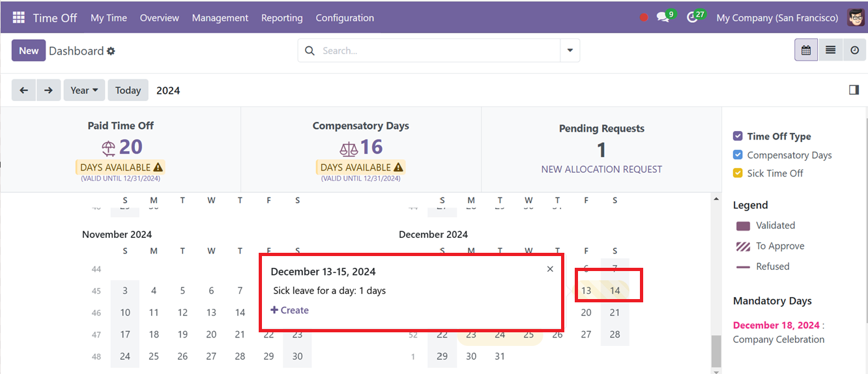This screenshot has height=374, width=868.
Task: Toggle Sick Time Off filter checkbox
Action: point(738,173)
